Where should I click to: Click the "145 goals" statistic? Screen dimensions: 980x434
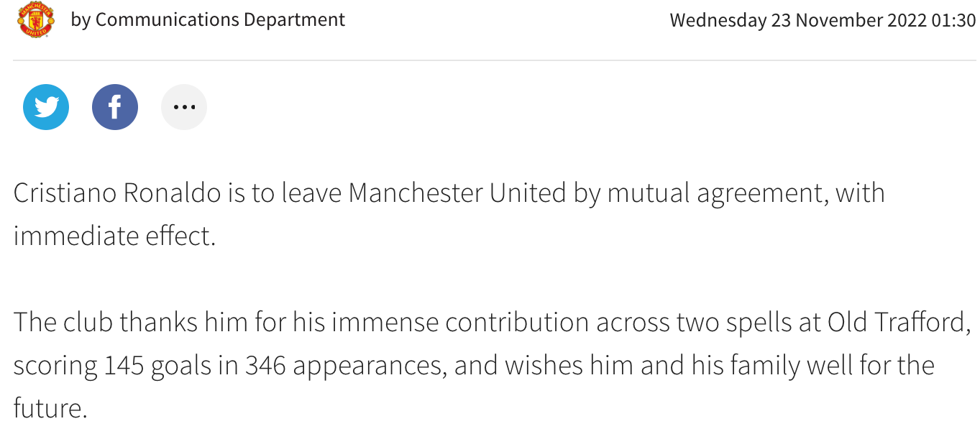click(162, 365)
